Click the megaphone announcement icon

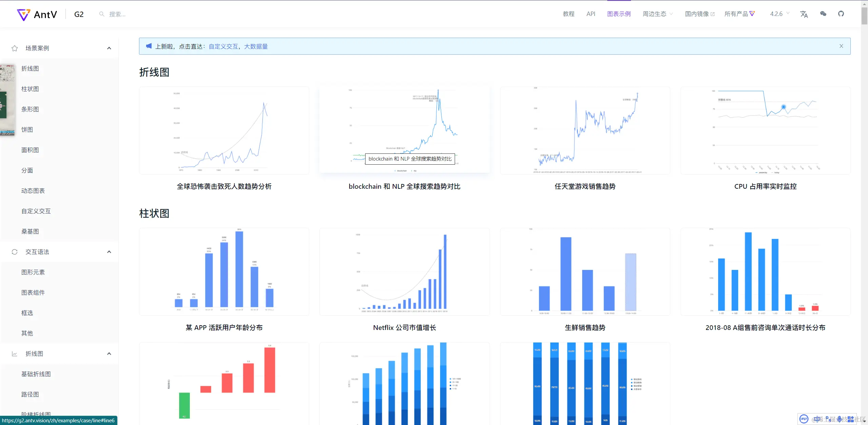coord(149,46)
